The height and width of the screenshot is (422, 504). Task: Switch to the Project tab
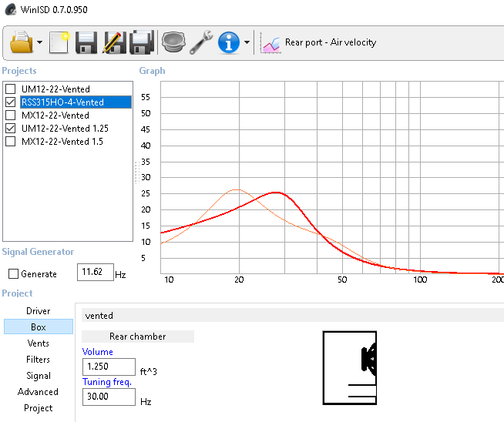point(39,408)
